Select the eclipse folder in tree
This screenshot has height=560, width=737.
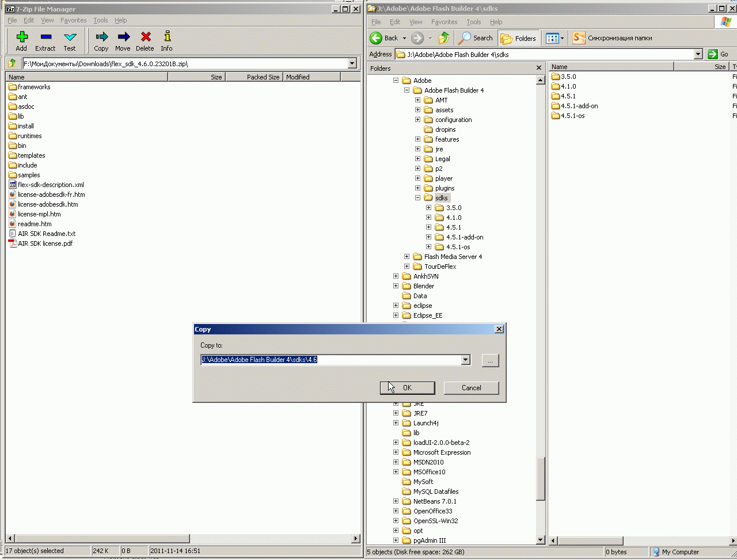pos(417,306)
